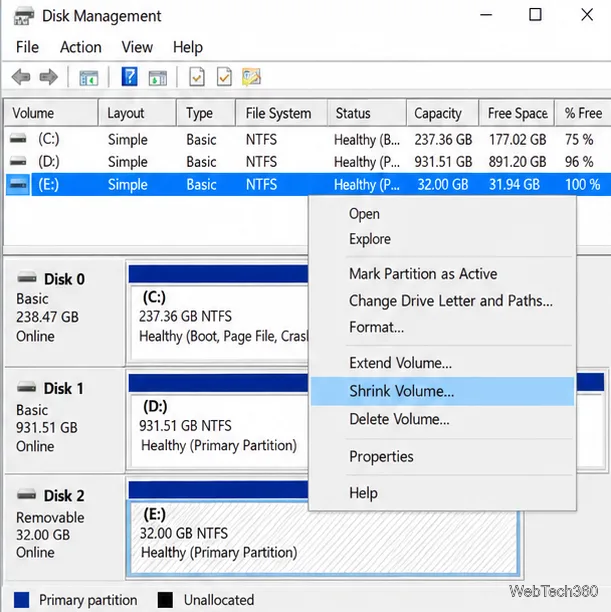Sort by the Free Space column header
611x612 pixels.
(517, 113)
